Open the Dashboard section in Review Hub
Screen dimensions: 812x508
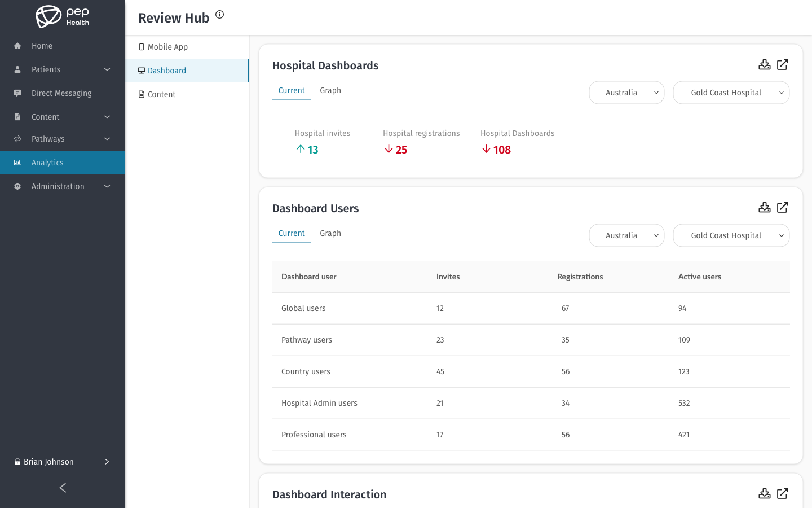[x=187, y=71]
